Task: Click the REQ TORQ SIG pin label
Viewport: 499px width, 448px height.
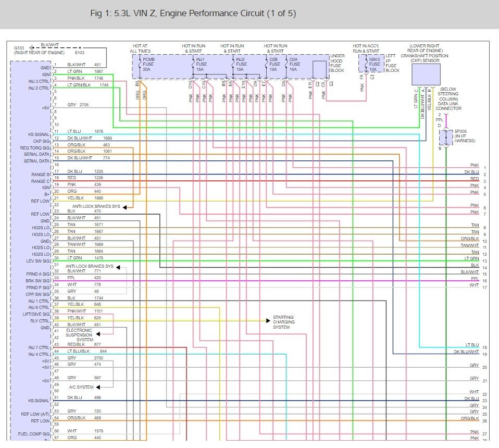Action: [35, 148]
